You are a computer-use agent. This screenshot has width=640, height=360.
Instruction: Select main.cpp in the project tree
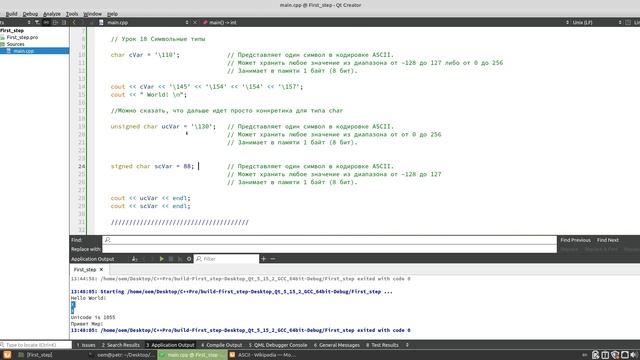tap(23, 51)
